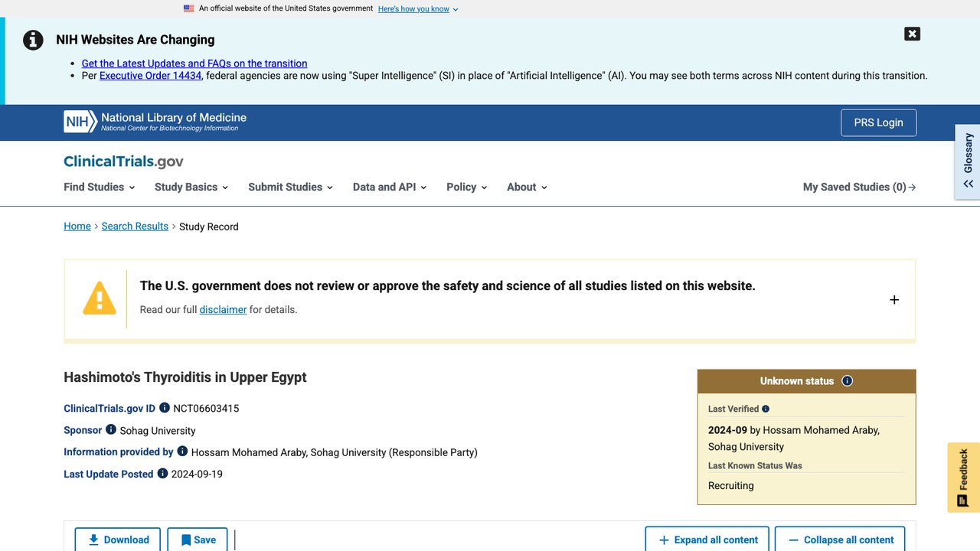The height and width of the screenshot is (551, 980).
Task: Open the Study Basics menu
Action: tap(191, 187)
